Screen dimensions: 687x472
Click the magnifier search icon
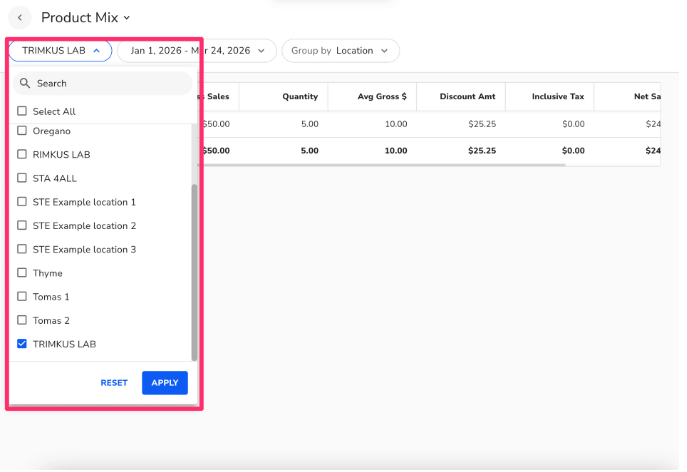tap(25, 83)
